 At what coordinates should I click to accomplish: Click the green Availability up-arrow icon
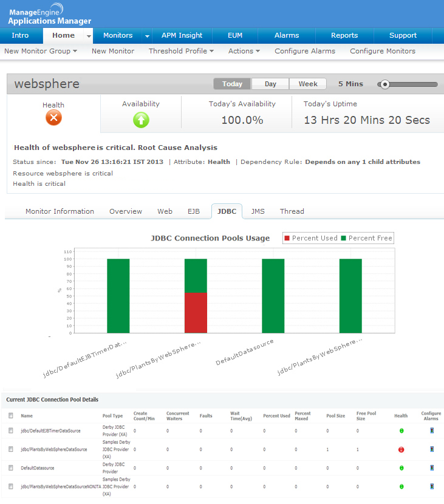coord(141,120)
